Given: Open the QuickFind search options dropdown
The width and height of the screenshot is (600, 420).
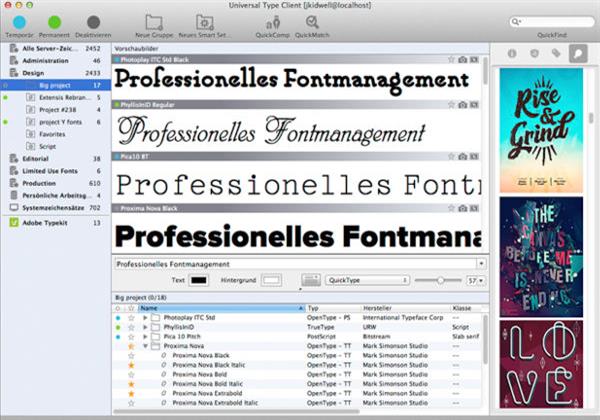Looking at the screenshot, I should (x=516, y=22).
